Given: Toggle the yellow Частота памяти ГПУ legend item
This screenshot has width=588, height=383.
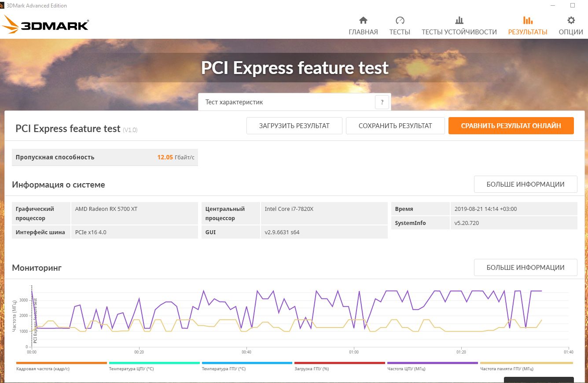Looking at the screenshot, I should (x=526, y=366).
